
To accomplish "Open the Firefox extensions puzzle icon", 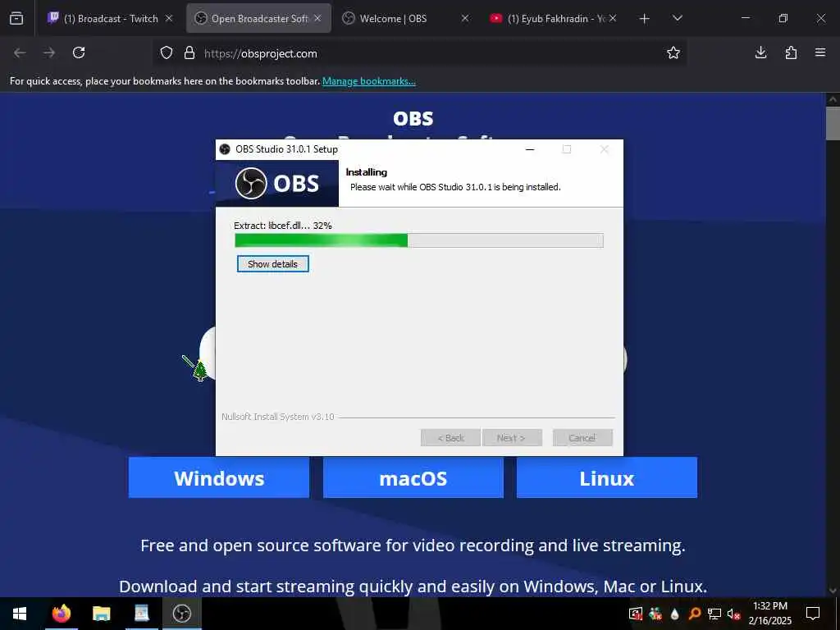I will click(791, 52).
